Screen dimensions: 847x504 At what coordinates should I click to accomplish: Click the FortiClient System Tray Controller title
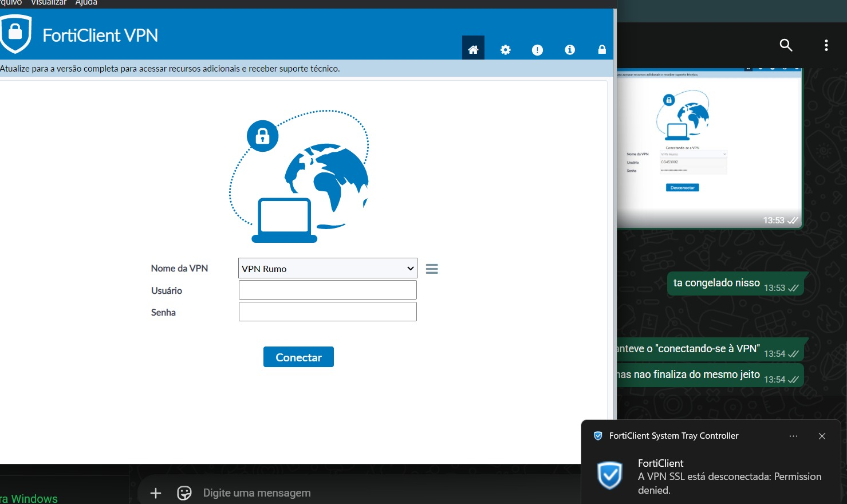(x=674, y=436)
